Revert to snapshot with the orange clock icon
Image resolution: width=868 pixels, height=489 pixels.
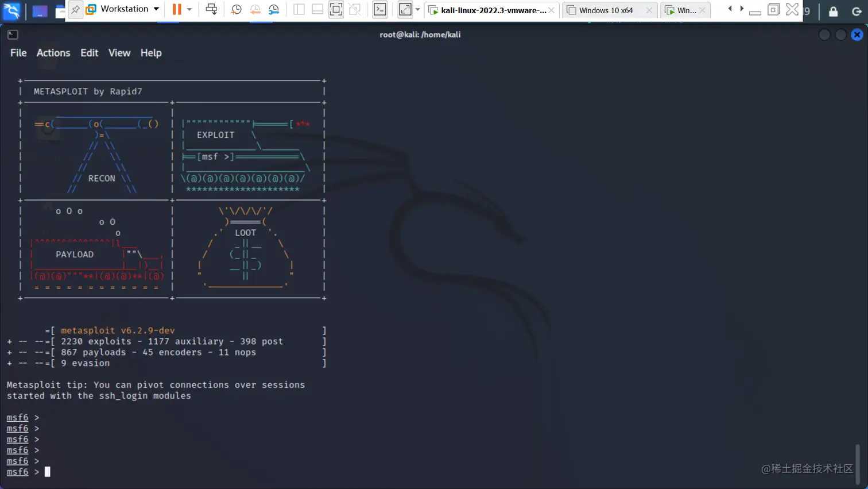coord(255,9)
